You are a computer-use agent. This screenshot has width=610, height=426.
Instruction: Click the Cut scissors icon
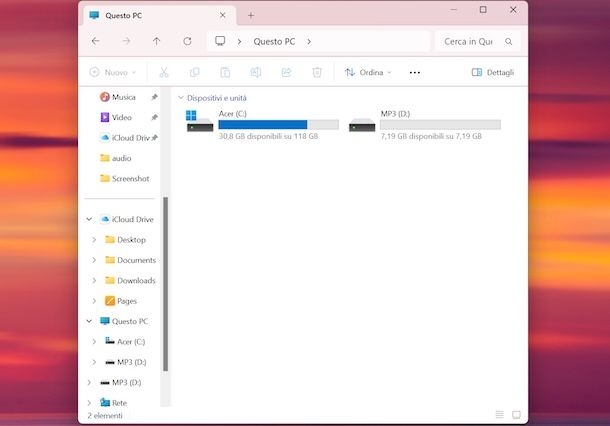tap(164, 72)
